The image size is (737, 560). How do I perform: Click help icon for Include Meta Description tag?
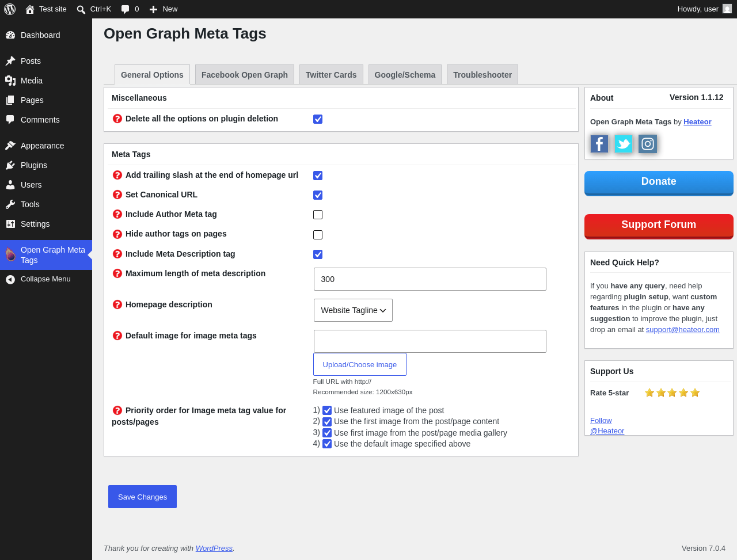click(x=117, y=254)
